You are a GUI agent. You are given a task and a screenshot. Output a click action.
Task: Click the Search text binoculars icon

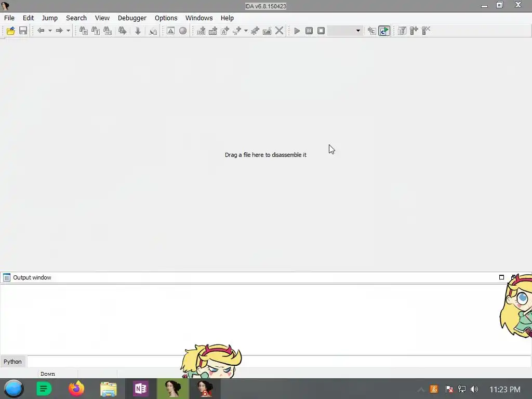(x=96, y=31)
